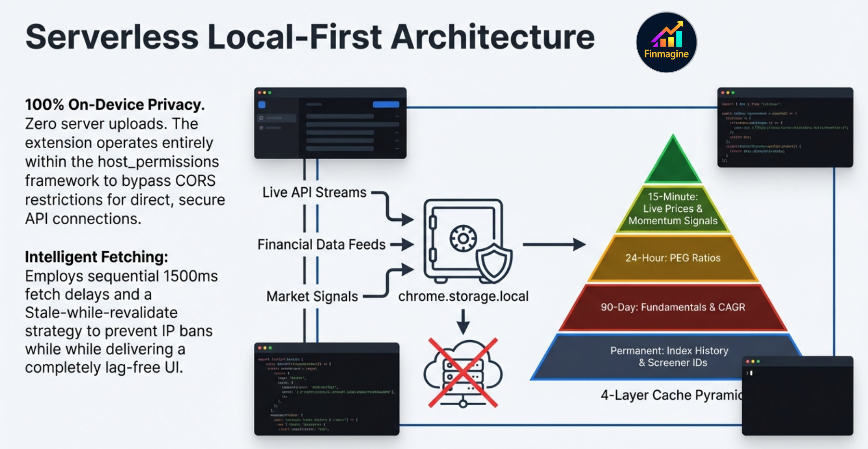Screen dimensions: 868x449
Task: Click the Live API Streams label
Action: pos(314,192)
